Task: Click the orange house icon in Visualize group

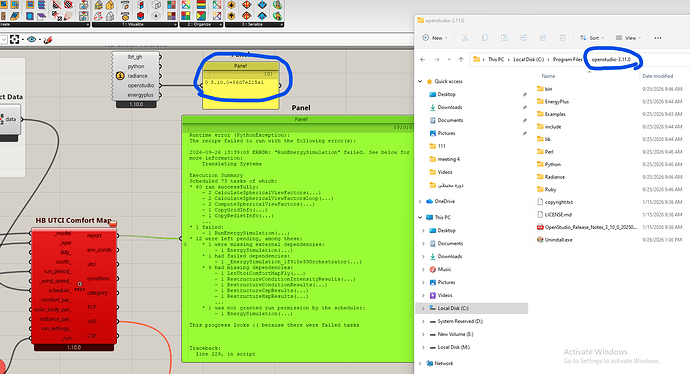Action: click(x=110, y=5)
